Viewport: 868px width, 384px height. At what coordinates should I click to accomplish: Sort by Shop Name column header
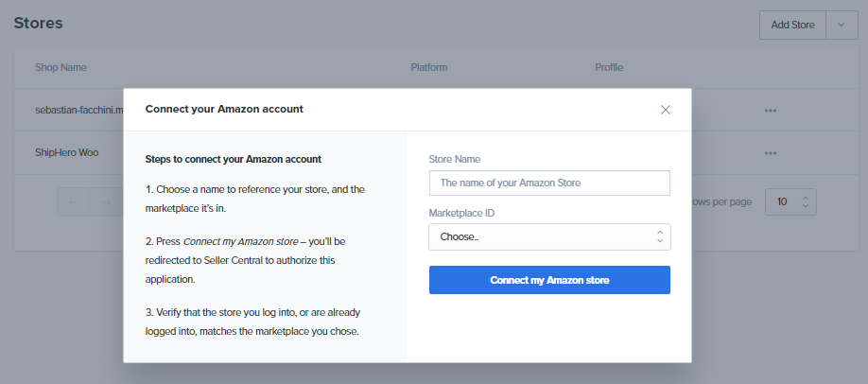pos(61,68)
